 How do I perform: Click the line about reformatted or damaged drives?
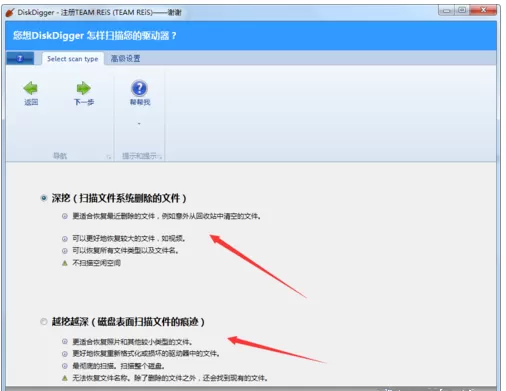click(146, 353)
